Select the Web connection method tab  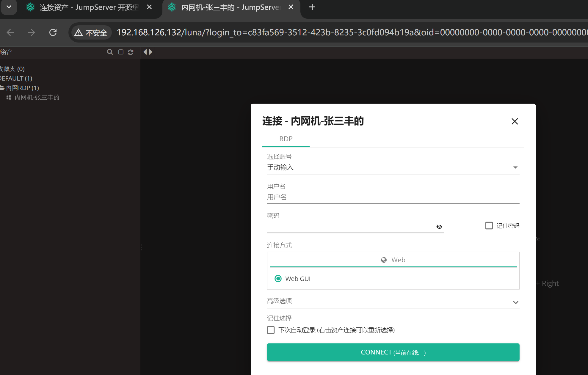[393, 260]
